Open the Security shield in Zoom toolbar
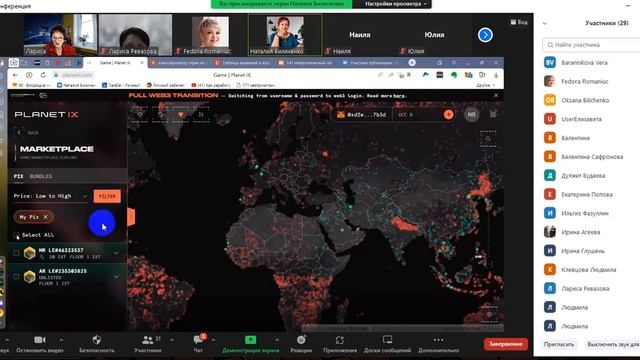This screenshot has width=640, height=360. pos(97,340)
